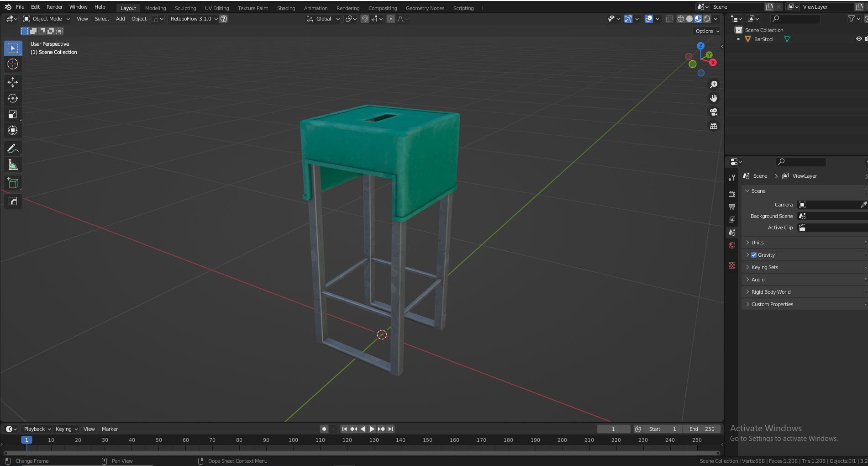Select the Transform tool
Screen dimensions: 868x466
13,131
